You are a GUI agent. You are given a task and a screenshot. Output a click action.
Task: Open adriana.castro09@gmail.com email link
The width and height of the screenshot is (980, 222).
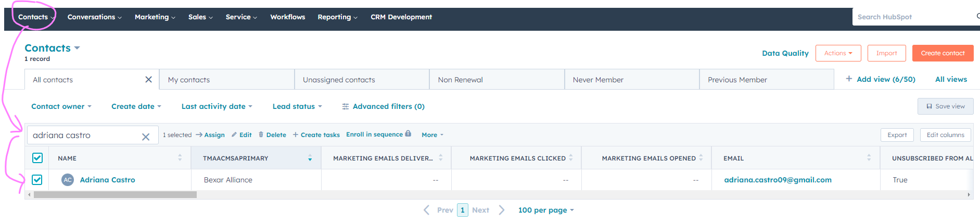click(778, 180)
